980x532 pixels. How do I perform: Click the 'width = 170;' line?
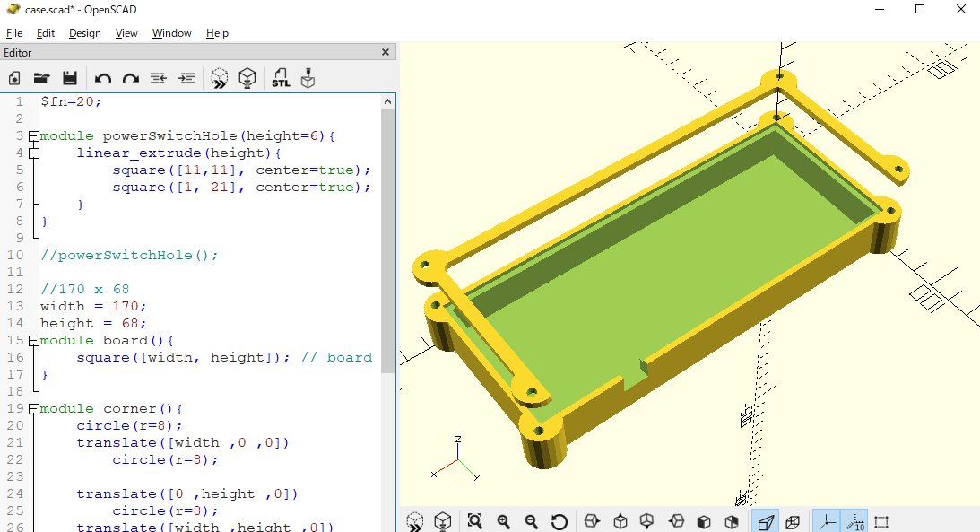coord(93,306)
